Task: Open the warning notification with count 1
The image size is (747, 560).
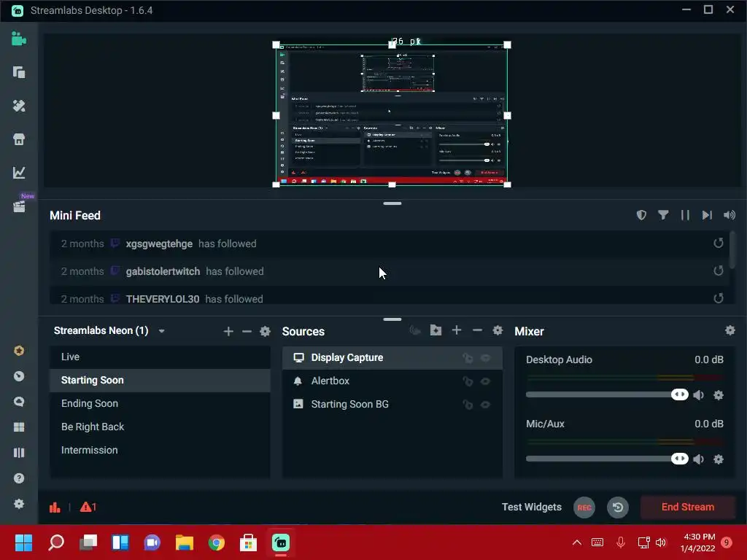Action: pyautogui.click(x=88, y=507)
